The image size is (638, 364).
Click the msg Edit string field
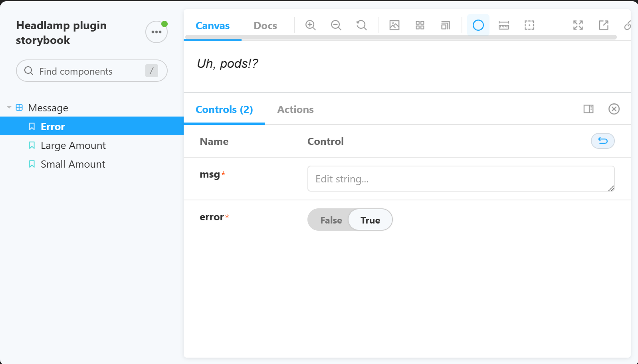click(x=461, y=178)
